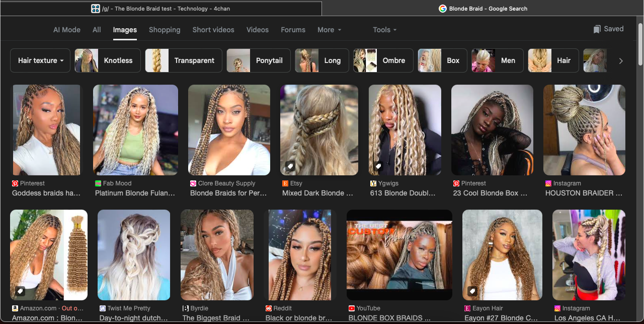Click the product tag icon on Amazon image
Image resolution: width=644 pixels, height=324 pixels.
pyautogui.click(x=20, y=291)
